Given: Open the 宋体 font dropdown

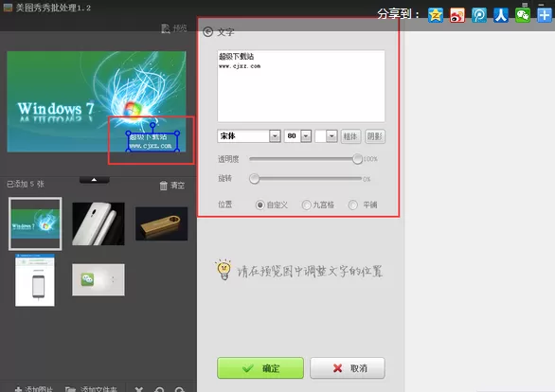Looking at the screenshot, I should pyautogui.click(x=275, y=136).
